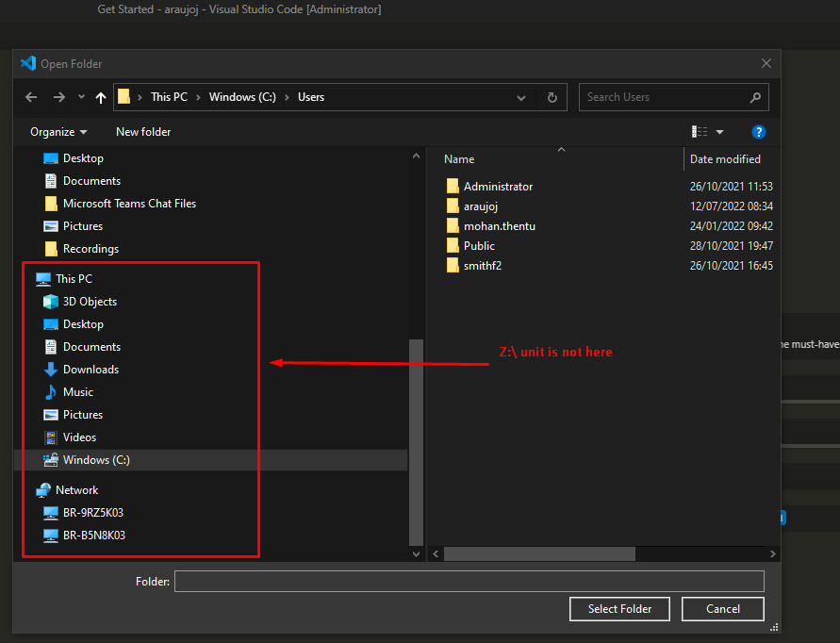Expand address bar history dropdown
The image size is (840, 643).
pyautogui.click(x=520, y=98)
